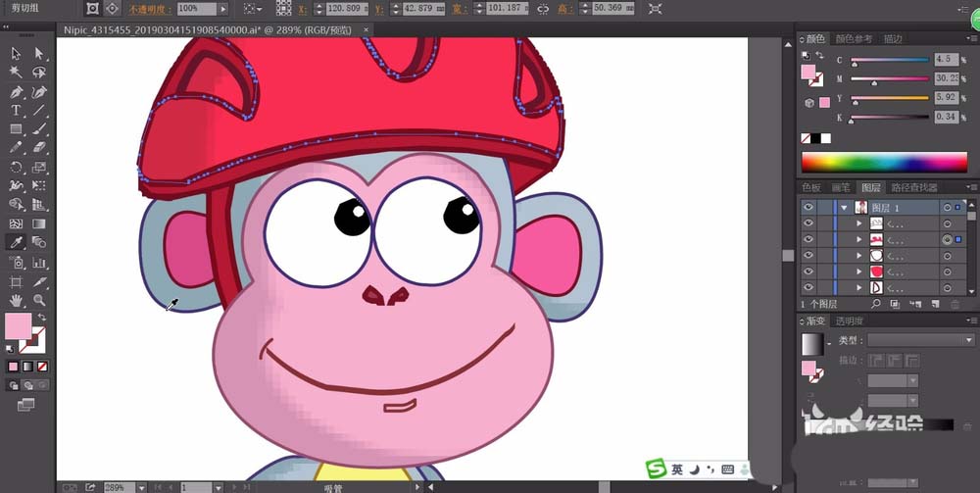The height and width of the screenshot is (493, 980).
Task: Select the Free Transform tool
Action: pos(39,185)
